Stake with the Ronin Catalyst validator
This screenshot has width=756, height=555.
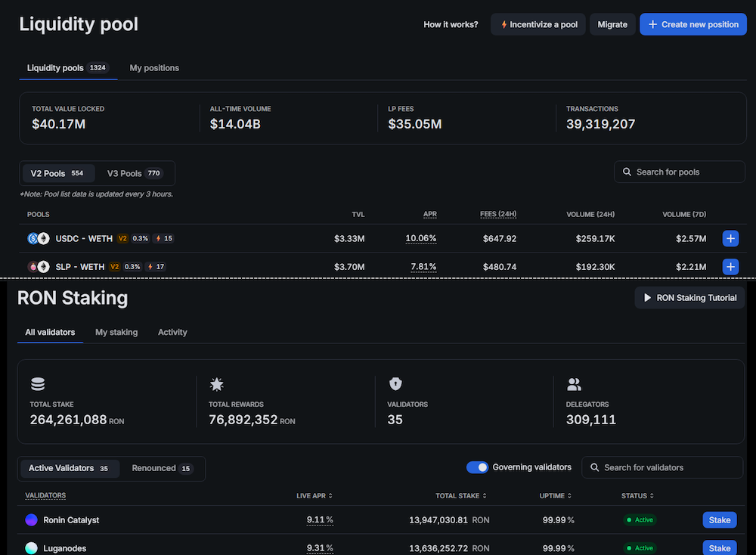[x=720, y=519]
